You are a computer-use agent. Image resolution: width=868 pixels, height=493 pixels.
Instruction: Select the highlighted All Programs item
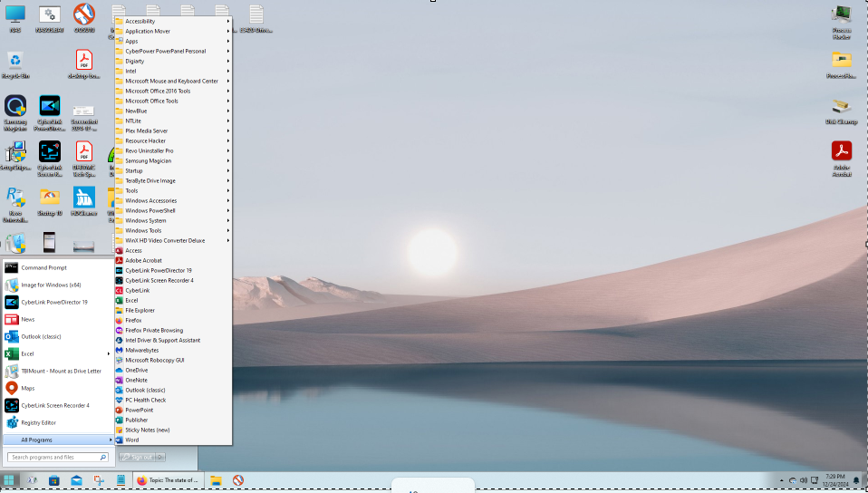(x=58, y=440)
